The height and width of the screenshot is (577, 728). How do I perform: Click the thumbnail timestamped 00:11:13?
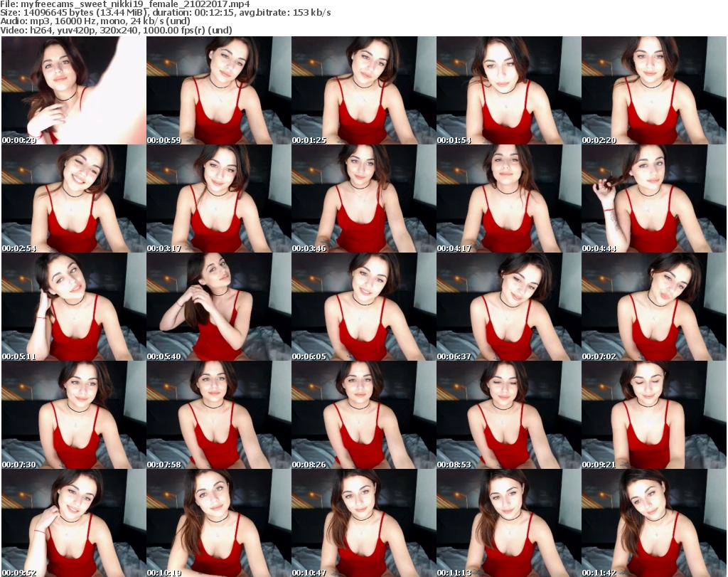509,523
